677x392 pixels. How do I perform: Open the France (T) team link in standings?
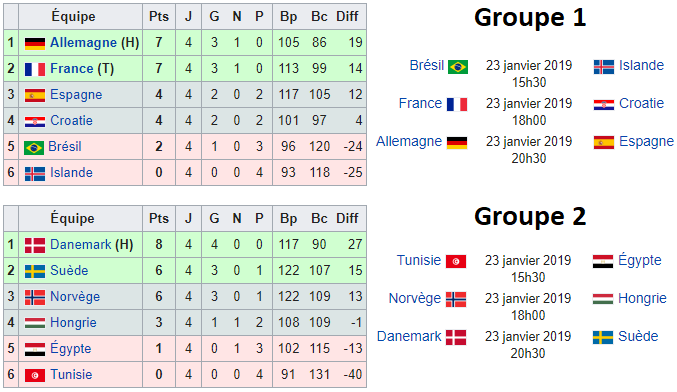(72, 68)
